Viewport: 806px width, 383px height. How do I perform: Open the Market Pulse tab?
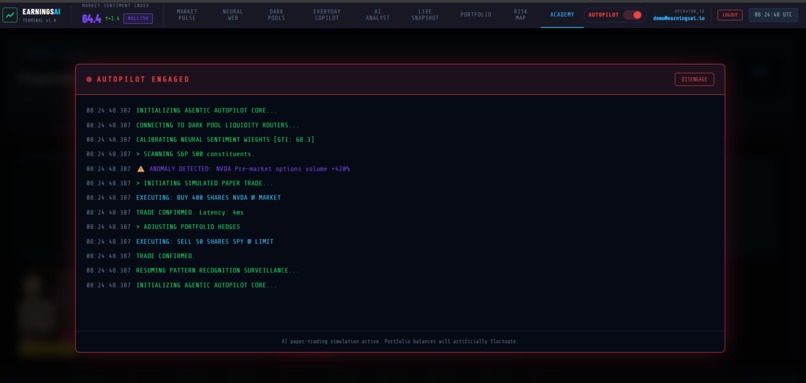187,15
